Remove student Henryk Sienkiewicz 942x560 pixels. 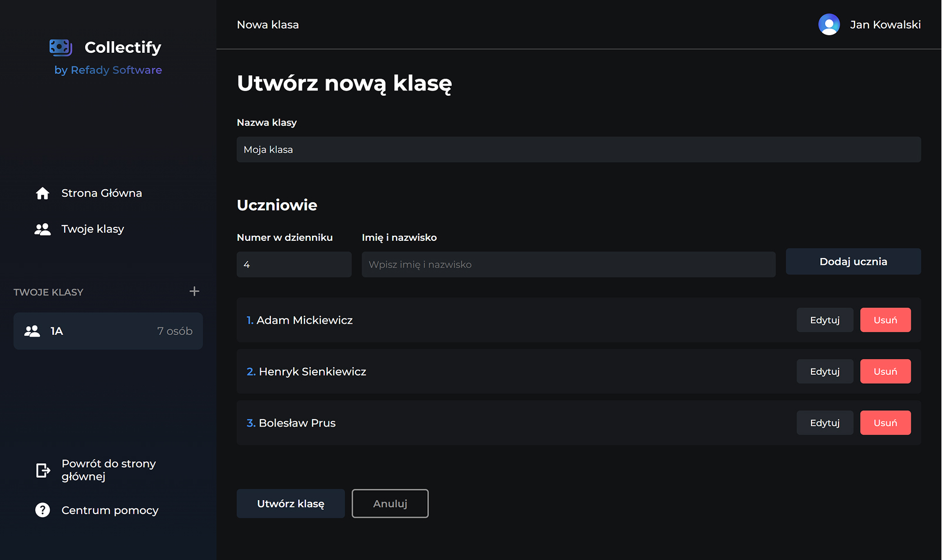pyautogui.click(x=885, y=371)
